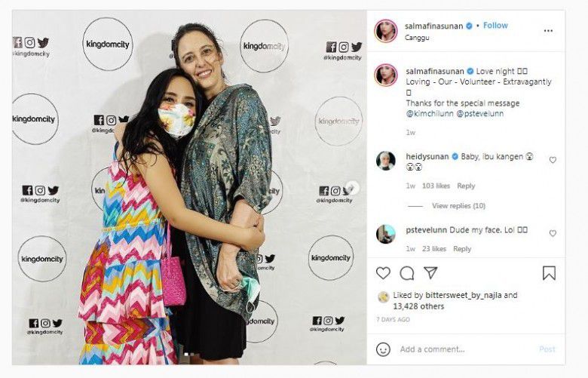This screenshot has width=588, height=378.
Task: Save the post with the bookmark icon
Action: click(x=549, y=273)
